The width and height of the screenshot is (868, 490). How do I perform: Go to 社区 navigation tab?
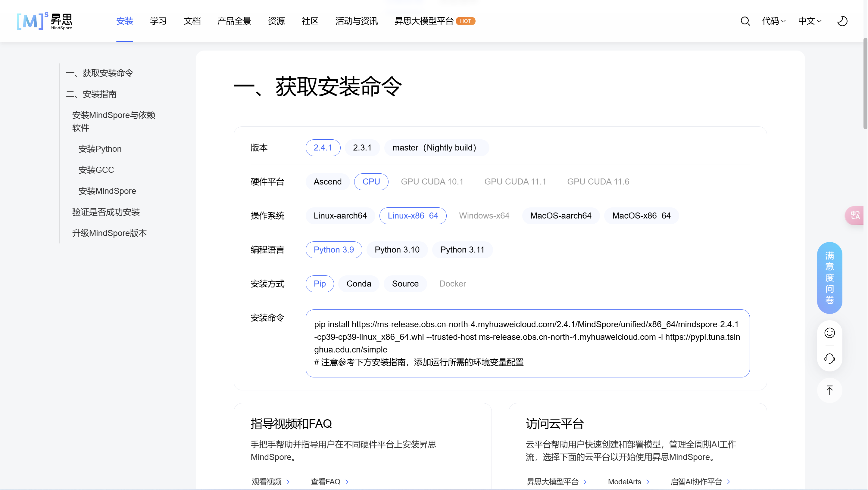point(310,21)
